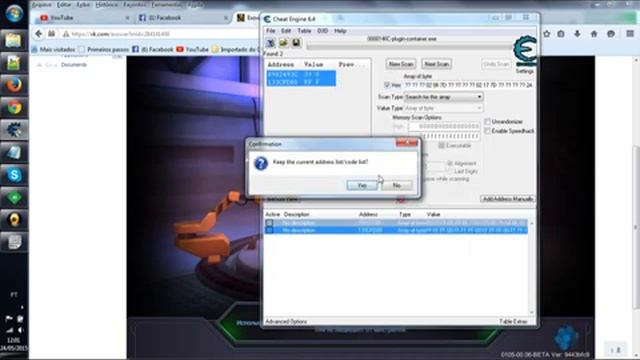
Task: Go to Firefox home icon
Action: (x=594, y=34)
